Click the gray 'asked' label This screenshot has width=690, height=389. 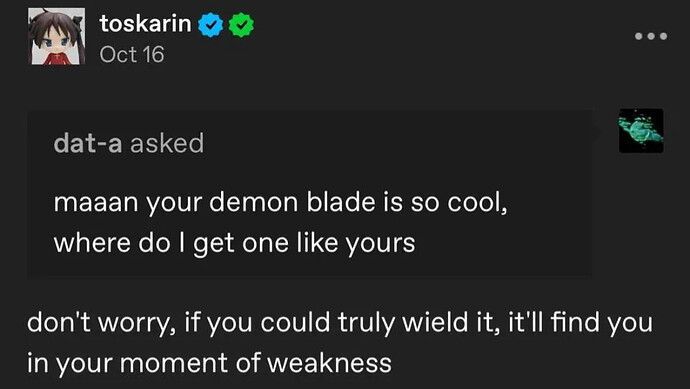coord(167,143)
